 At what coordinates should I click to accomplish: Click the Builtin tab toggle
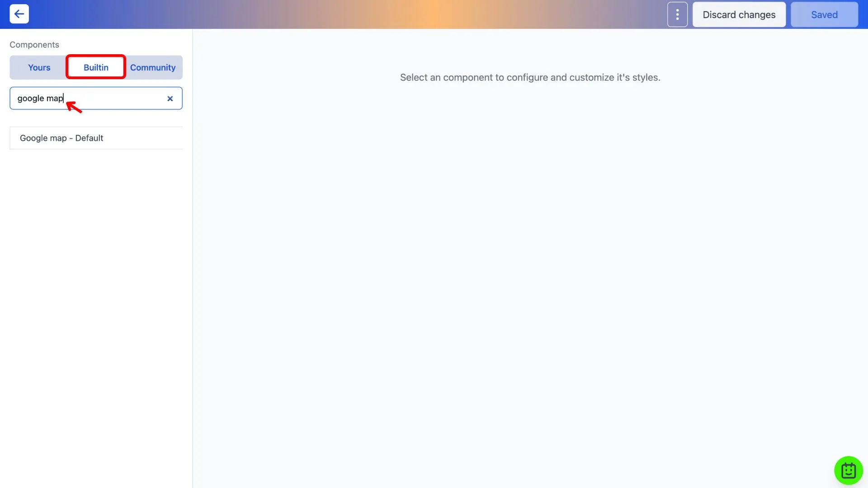[x=95, y=67]
